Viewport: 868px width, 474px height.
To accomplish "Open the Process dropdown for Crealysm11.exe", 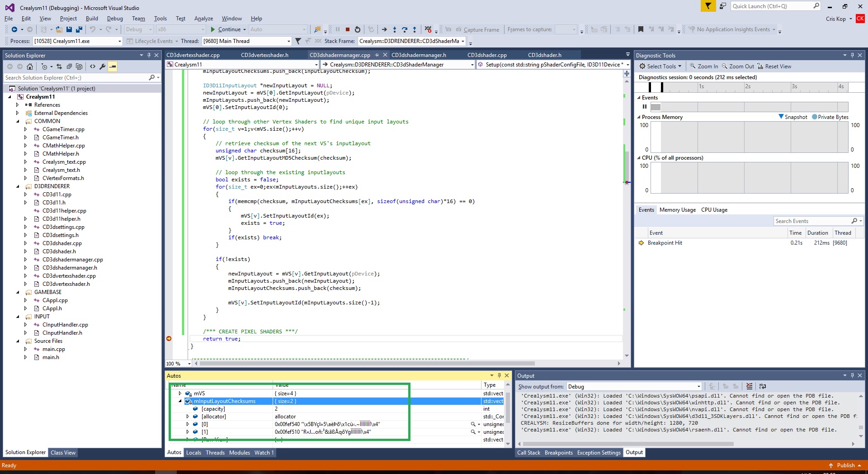I will coord(120,41).
